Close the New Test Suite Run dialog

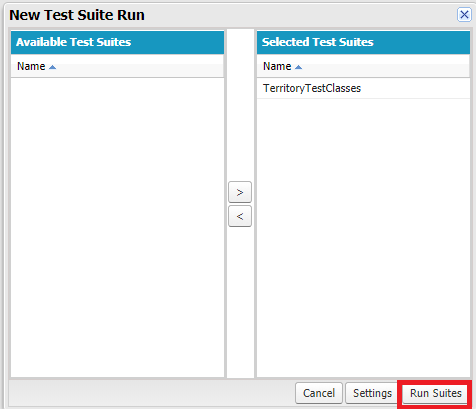[464, 15]
